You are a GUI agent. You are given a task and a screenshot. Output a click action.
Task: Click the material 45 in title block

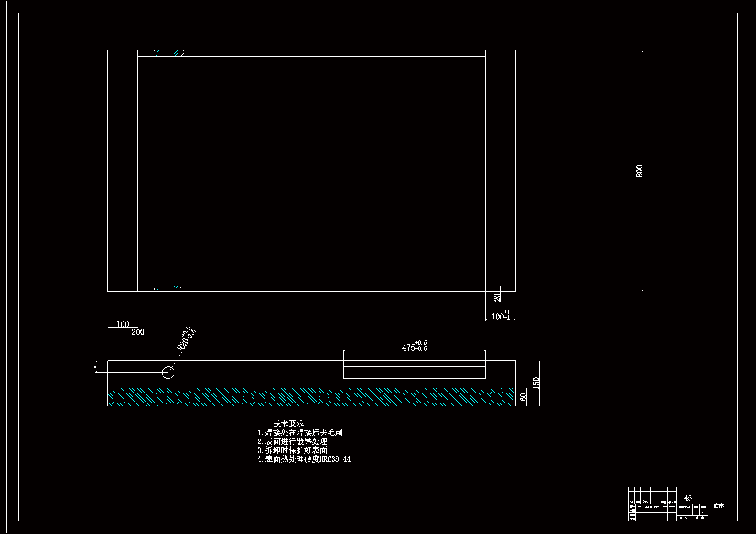tap(688, 498)
